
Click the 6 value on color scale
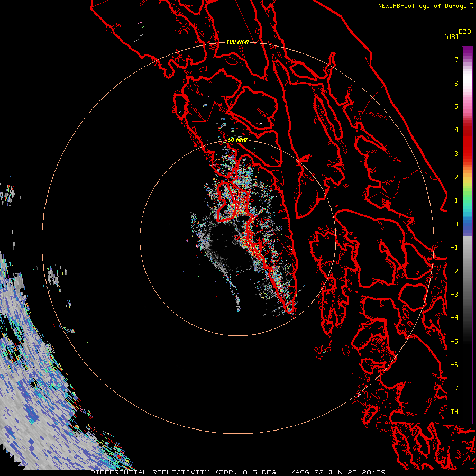tap(456, 83)
